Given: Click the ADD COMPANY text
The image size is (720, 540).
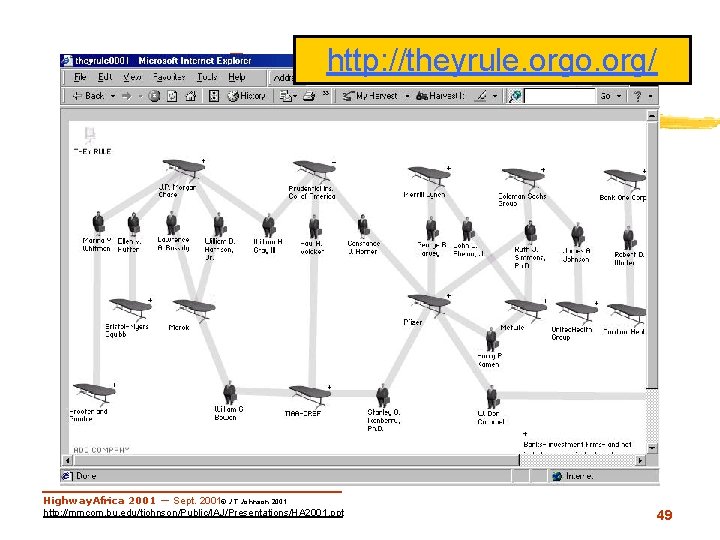Looking at the screenshot, I should 101,450.
